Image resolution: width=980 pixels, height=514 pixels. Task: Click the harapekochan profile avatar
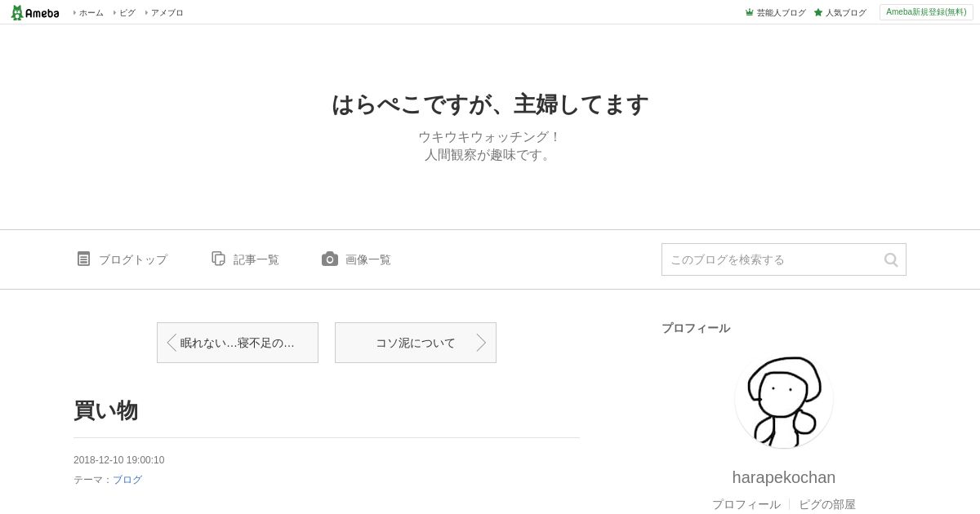tap(784, 400)
